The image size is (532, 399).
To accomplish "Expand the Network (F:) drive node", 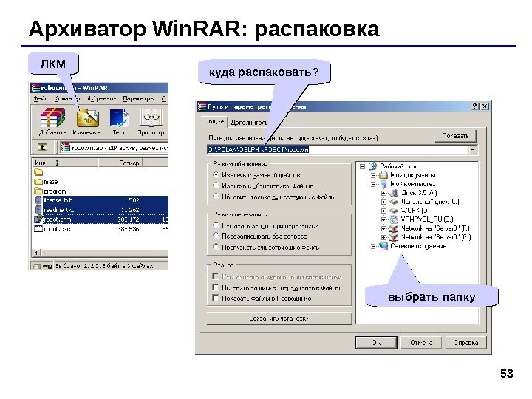I will (383, 228).
